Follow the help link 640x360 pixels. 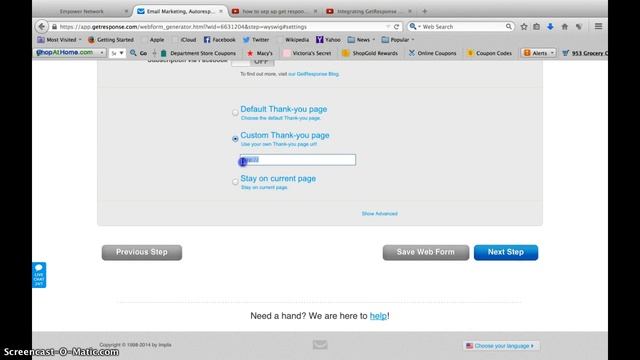(x=378, y=316)
